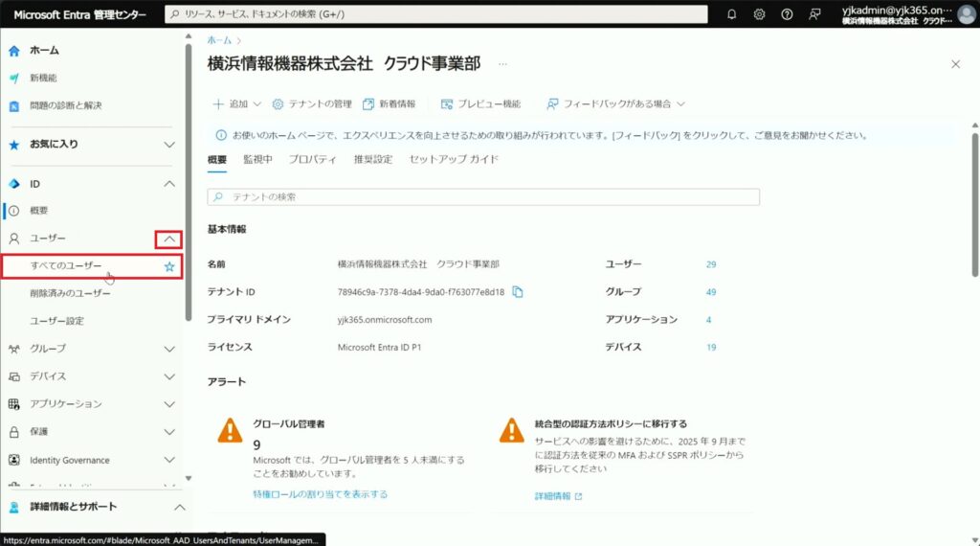Click the 問題の診断と解決 sidebar icon
Viewport: 980px width, 546px height.
pos(13,105)
